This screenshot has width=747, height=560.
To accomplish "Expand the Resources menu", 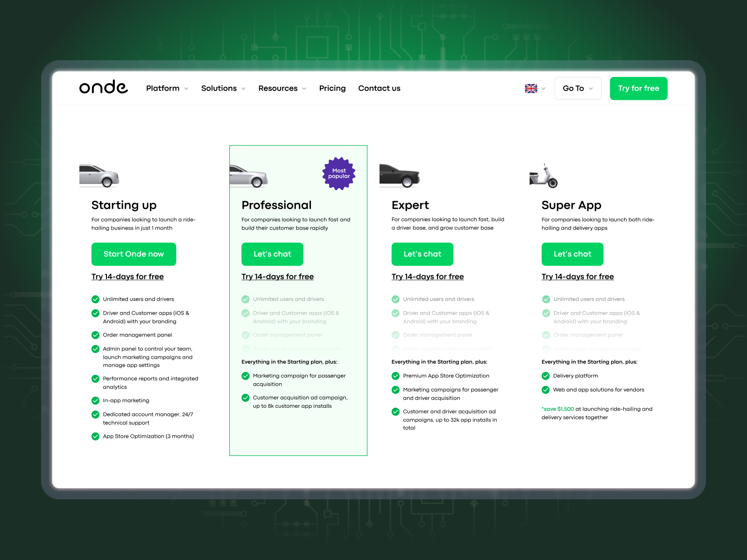I will (x=282, y=88).
